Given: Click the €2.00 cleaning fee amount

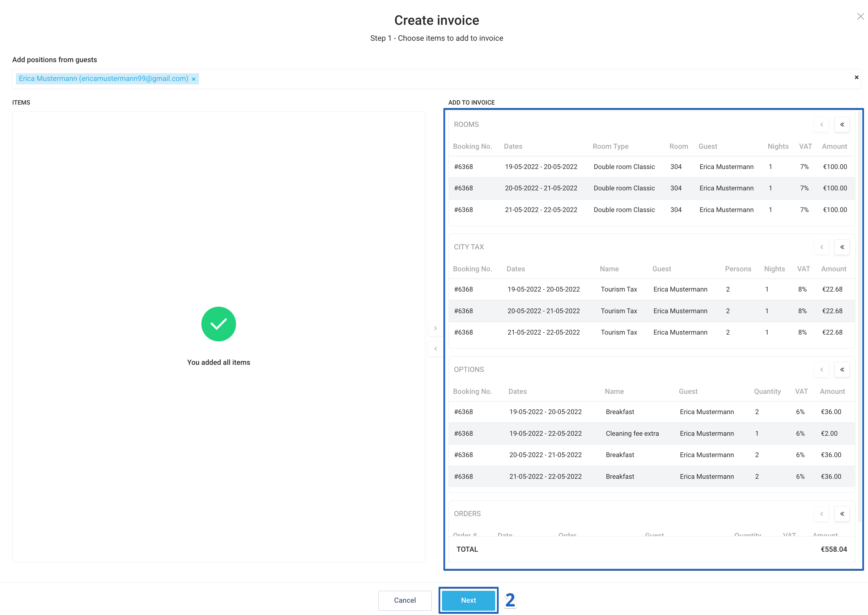Looking at the screenshot, I should (829, 433).
